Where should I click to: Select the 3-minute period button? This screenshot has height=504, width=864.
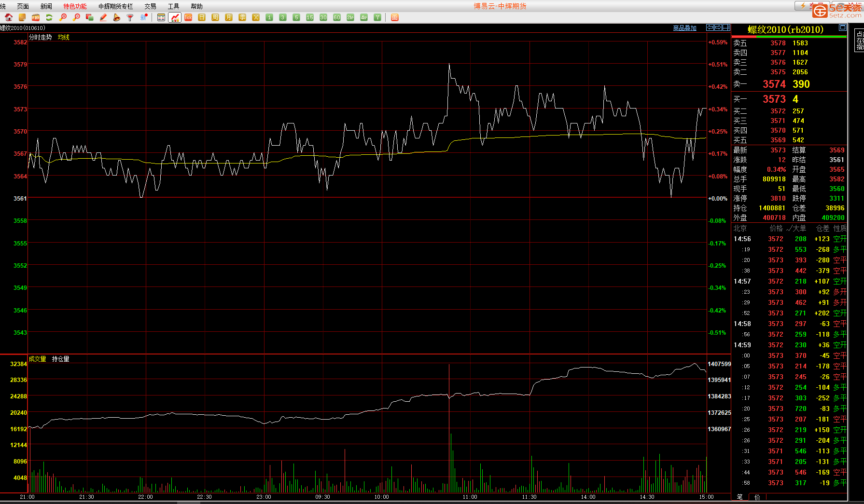coord(283,17)
